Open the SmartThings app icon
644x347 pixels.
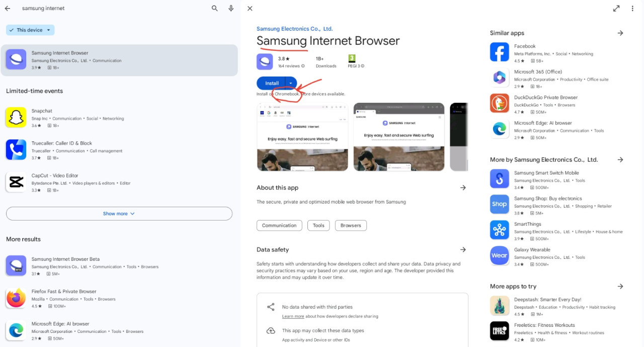[500, 230]
